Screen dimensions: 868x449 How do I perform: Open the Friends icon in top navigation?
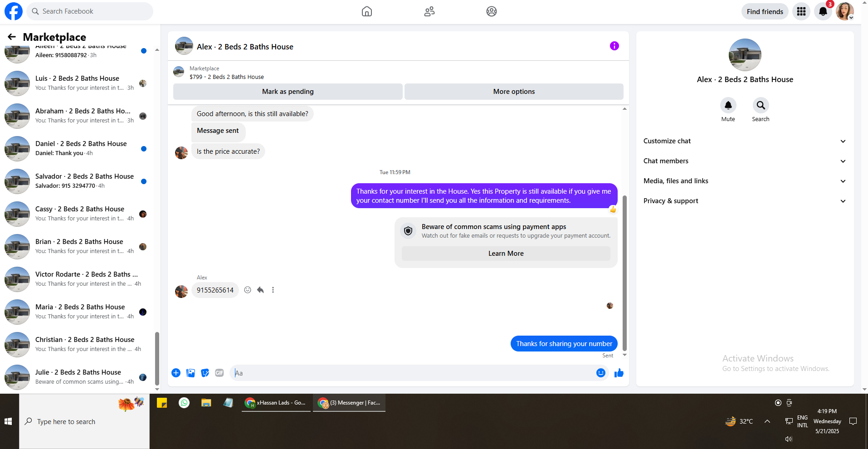tap(429, 11)
